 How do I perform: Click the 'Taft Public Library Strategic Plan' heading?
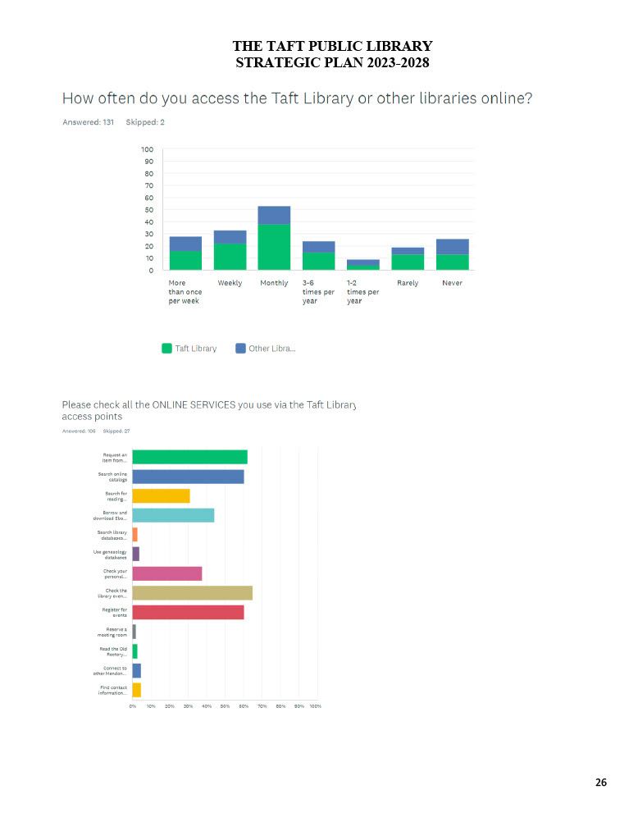coord(332,54)
